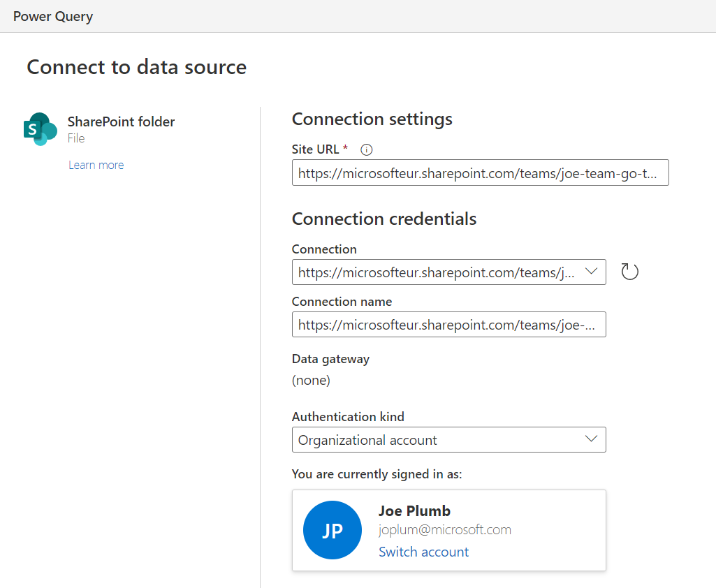
Task: Click the 'You are currently signed in as:' text
Action: [x=377, y=474]
